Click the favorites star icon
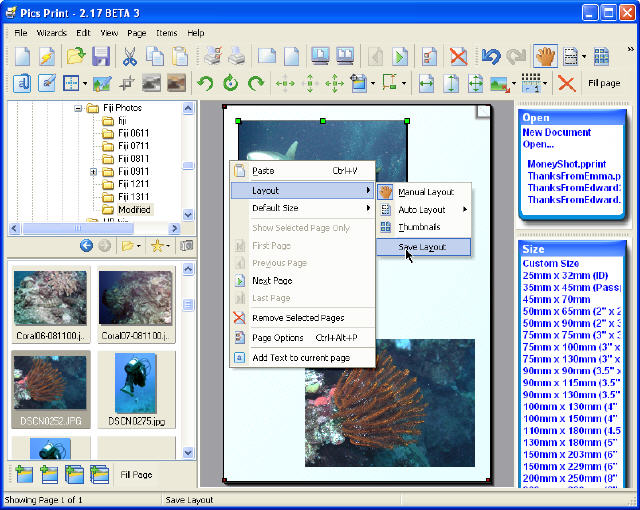Viewport: 640px width, 510px height. pyautogui.click(x=156, y=246)
